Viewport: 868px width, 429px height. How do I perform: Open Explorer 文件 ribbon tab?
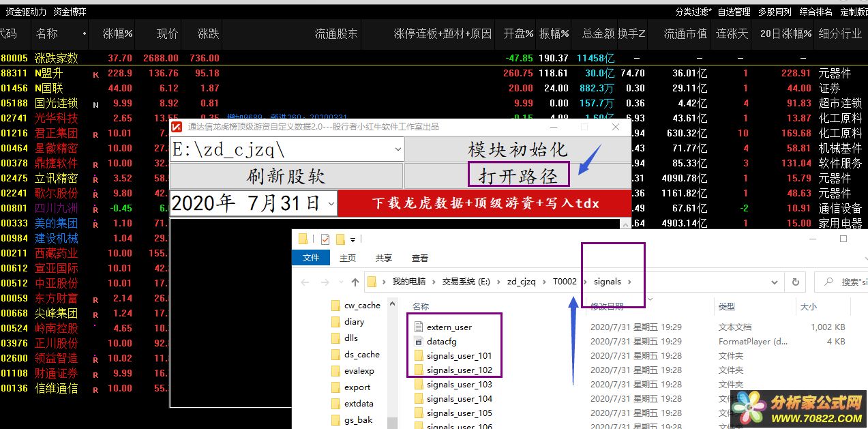(x=311, y=258)
